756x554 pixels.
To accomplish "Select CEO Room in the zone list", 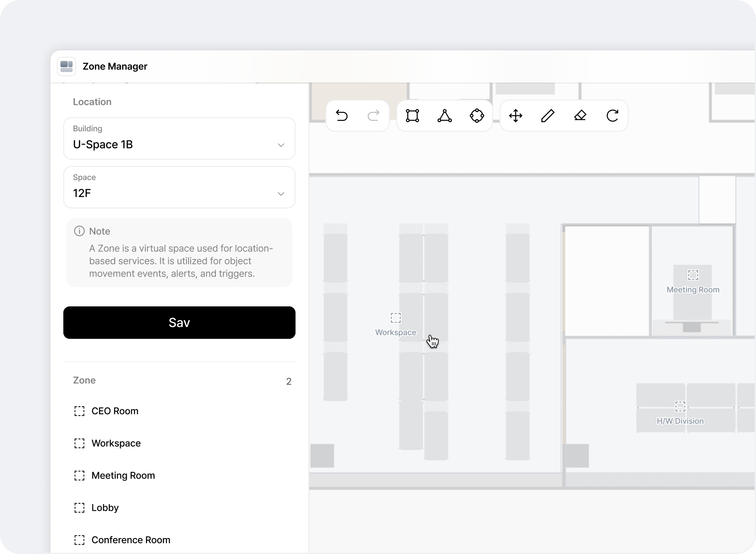I will [114, 411].
